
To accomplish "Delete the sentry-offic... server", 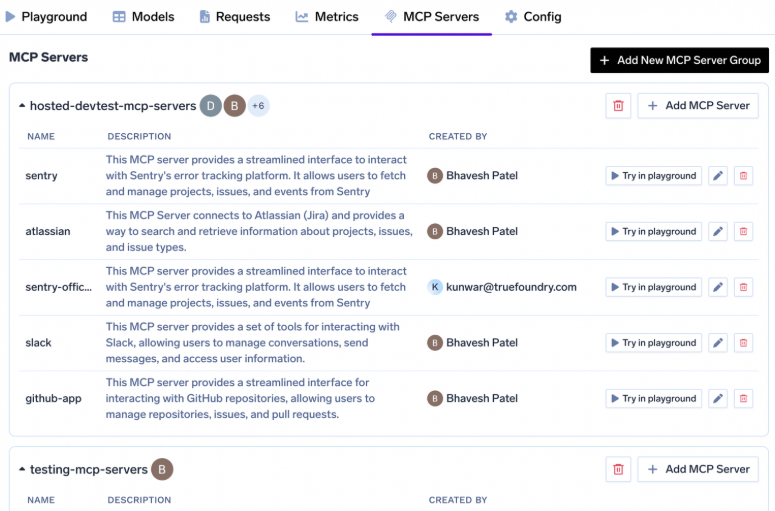I will point(743,287).
